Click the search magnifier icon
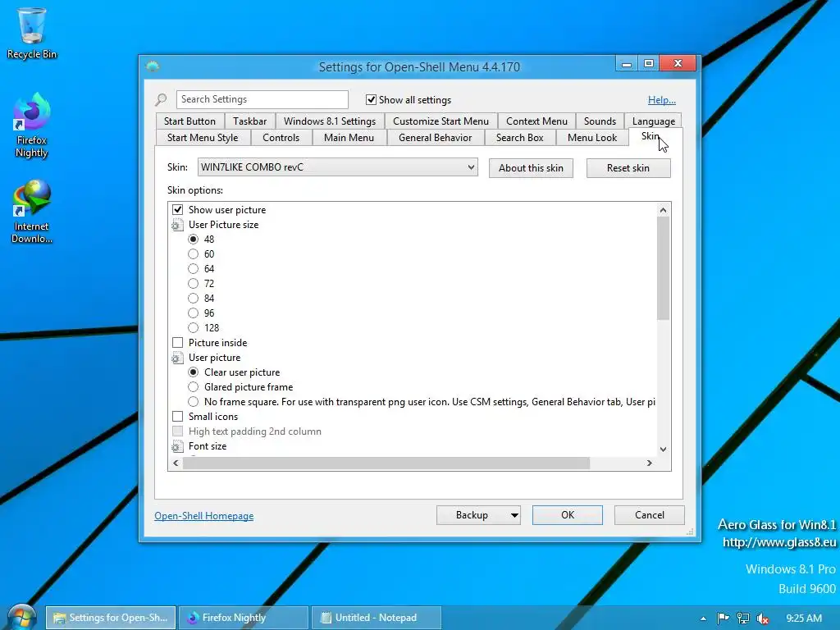The image size is (840, 630). point(161,99)
